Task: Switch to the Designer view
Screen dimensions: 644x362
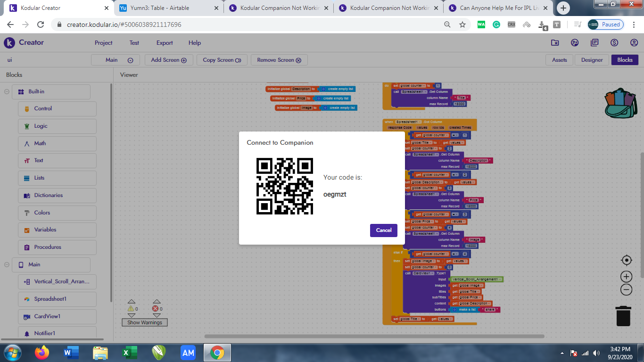Action: click(592, 60)
